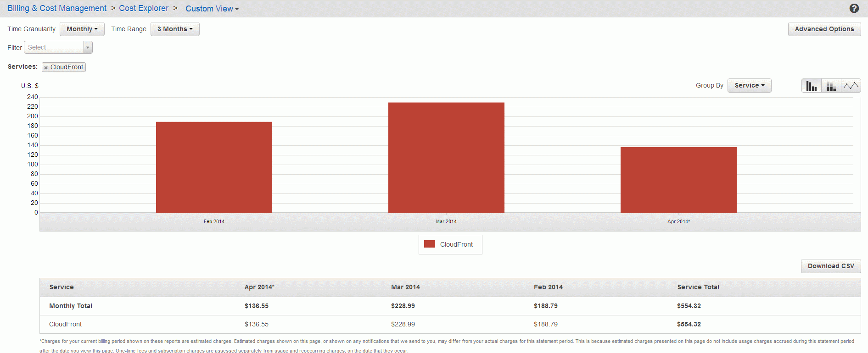Switch to the bar chart view
This screenshot has height=353, width=868.
812,86
